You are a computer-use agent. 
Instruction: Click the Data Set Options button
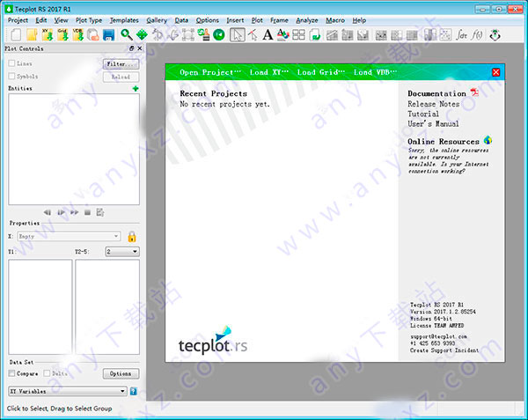121,373
